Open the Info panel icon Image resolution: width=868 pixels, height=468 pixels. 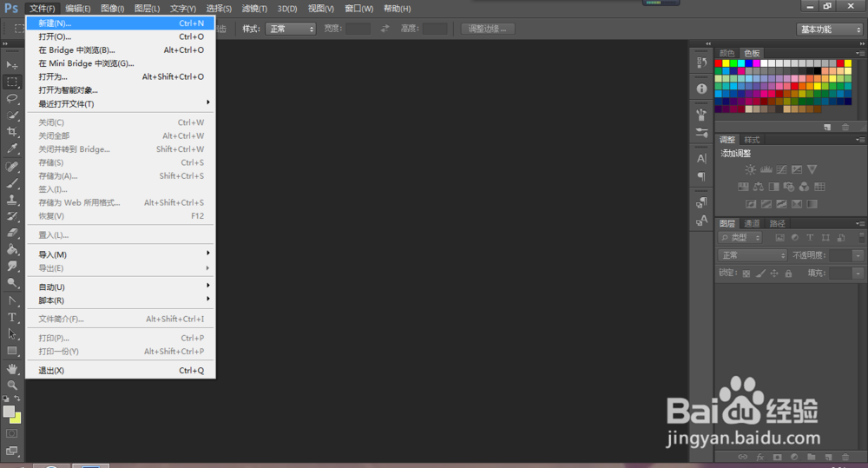[x=701, y=89]
